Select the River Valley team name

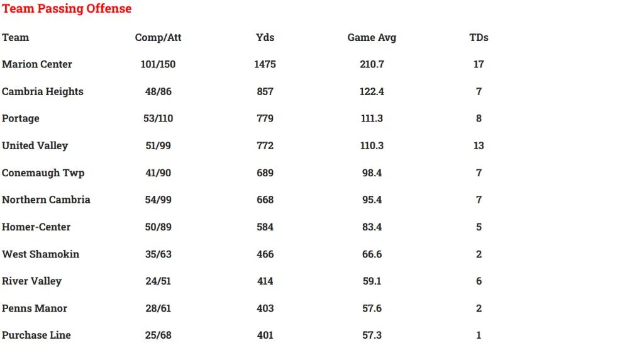(31, 281)
